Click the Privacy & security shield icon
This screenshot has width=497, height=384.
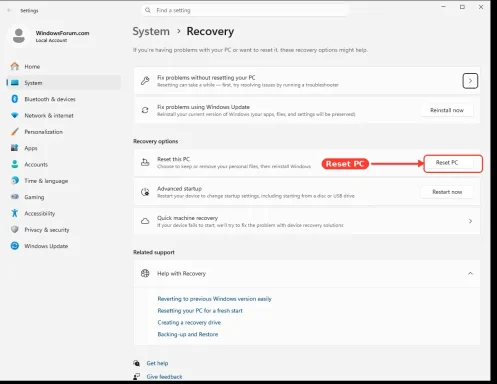tap(15, 229)
